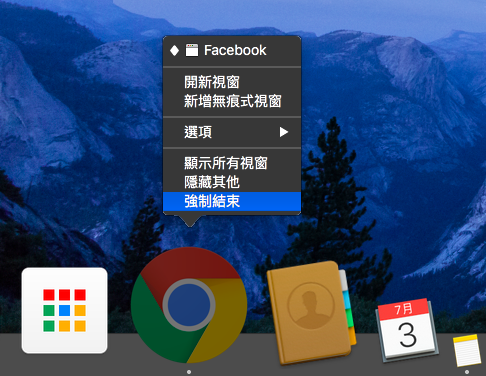Viewport: 486px width, 376px height.
Task: Choose 隱藏其他 to hide other apps
Action: [232, 182]
